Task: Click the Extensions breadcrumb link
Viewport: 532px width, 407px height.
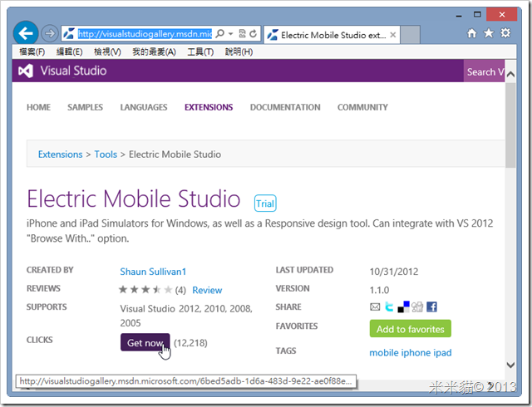Action: tap(60, 154)
